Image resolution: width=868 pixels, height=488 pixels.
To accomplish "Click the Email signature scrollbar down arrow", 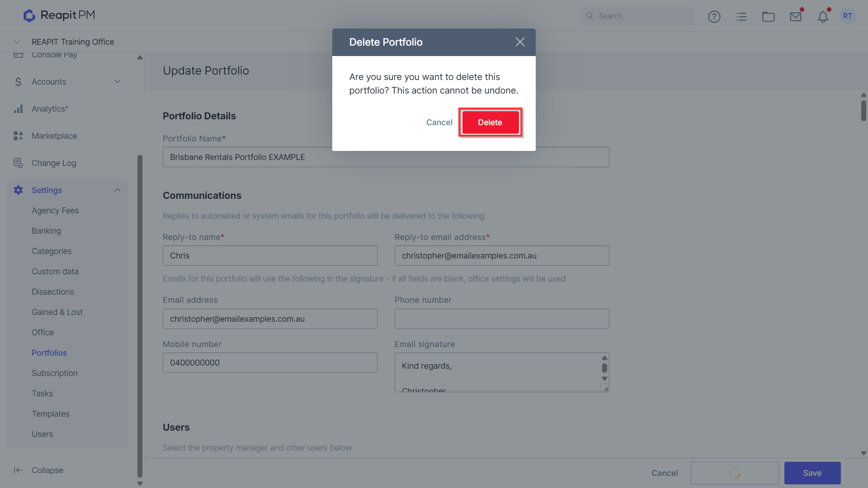I will [604, 379].
